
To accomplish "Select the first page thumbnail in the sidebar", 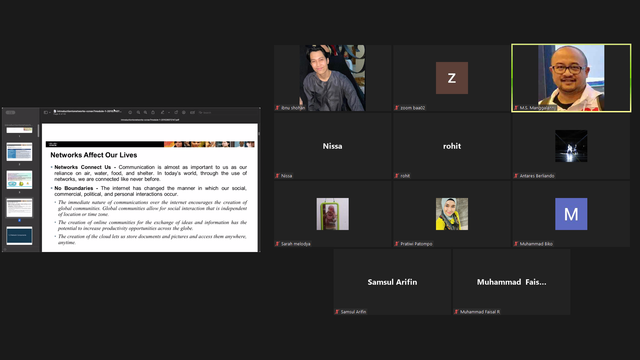I will 19,130.
